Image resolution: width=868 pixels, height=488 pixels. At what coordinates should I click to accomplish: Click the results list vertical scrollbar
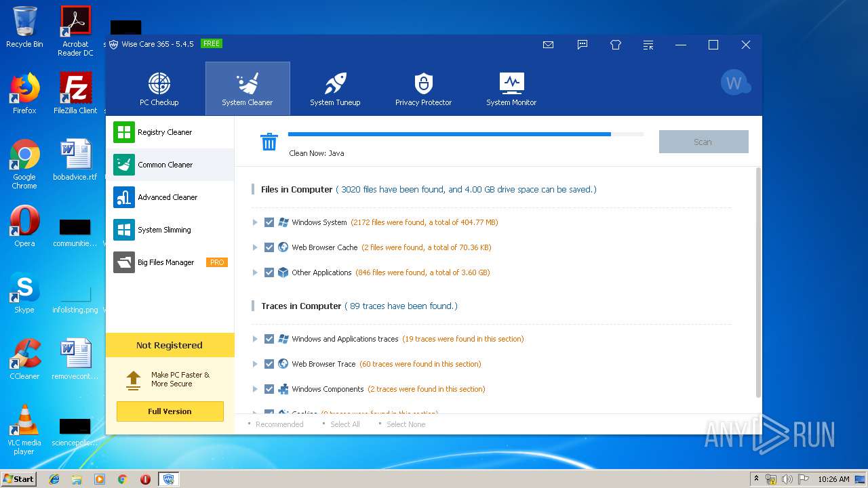click(757, 283)
